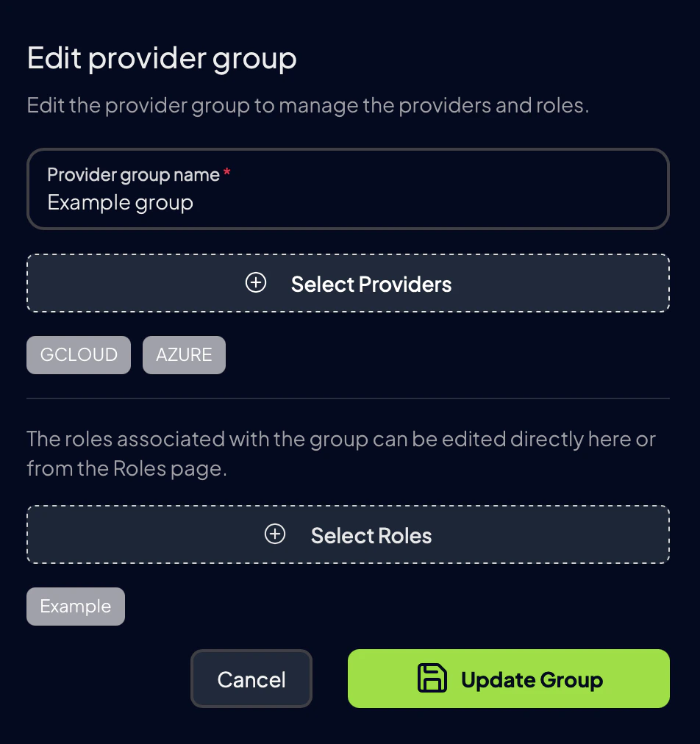Click the plus icon beside Select Providers

[x=256, y=282]
